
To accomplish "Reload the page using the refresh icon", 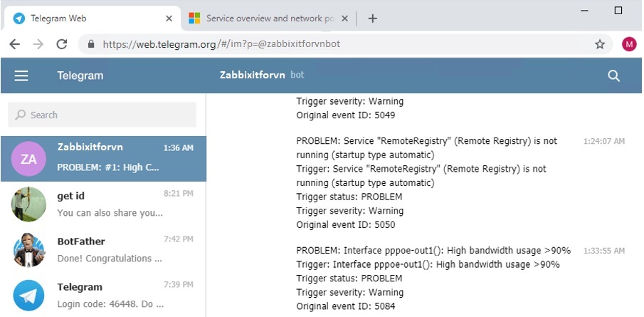I will tap(61, 44).
